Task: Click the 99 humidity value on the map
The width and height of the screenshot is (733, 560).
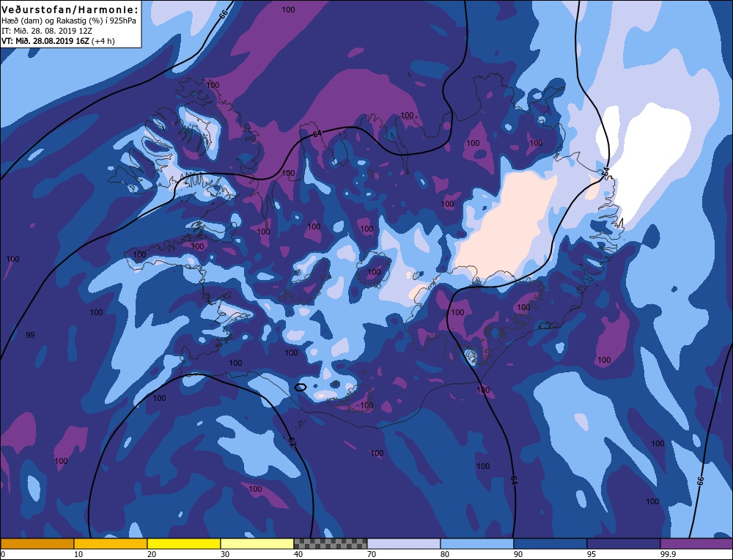Action: [x=30, y=335]
